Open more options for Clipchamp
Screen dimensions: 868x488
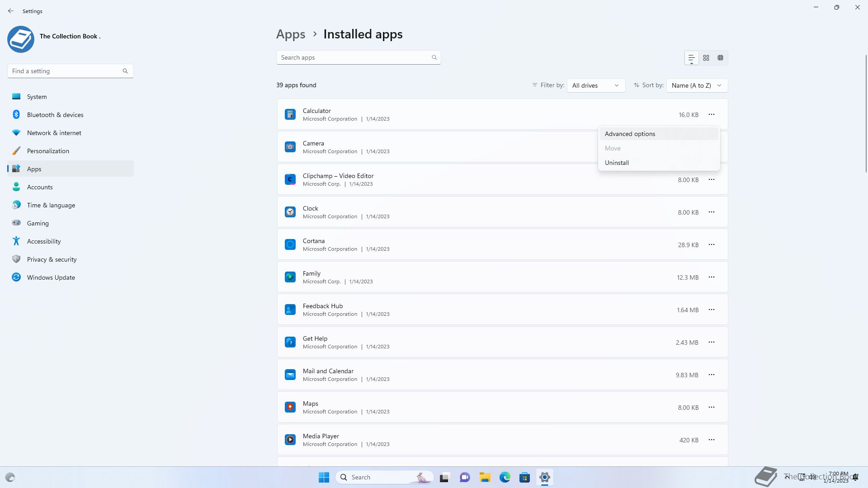point(712,179)
